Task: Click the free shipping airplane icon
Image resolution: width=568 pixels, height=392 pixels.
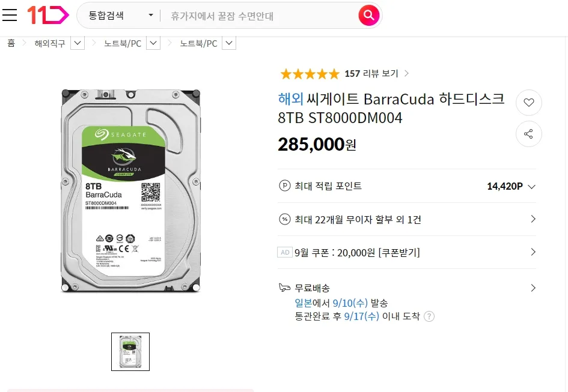Action: click(285, 288)
